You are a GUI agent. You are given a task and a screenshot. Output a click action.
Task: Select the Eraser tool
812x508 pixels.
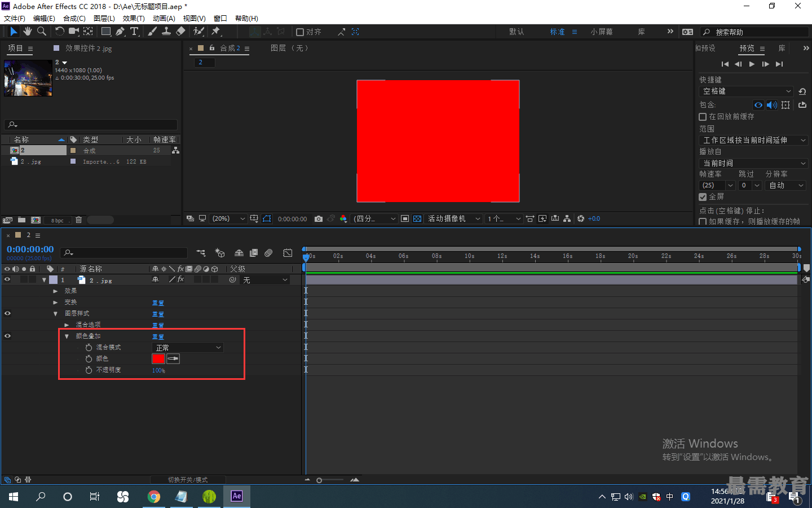180,32
